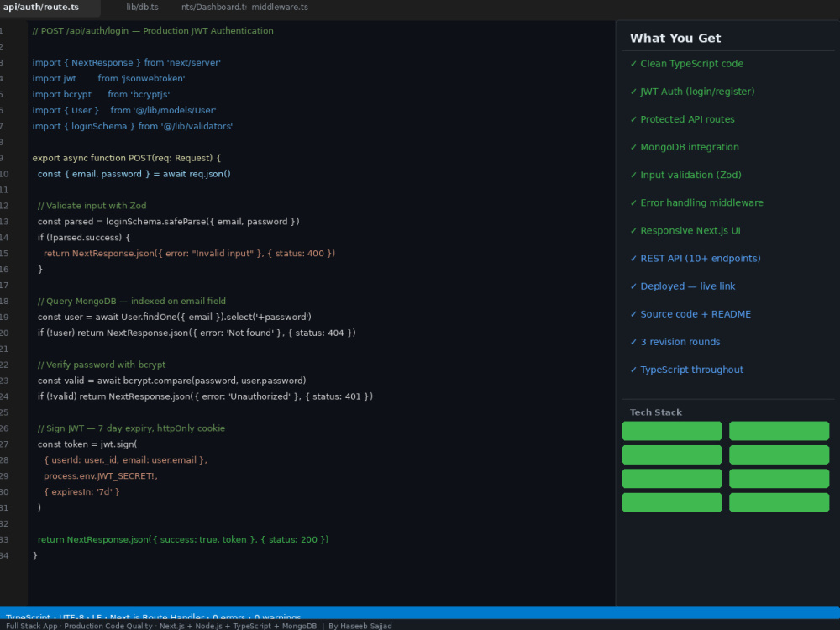The width and height of the screenshot is (840, 630).
Task: Click the 'What You Get' heading
Action: [x=675, y=38]
